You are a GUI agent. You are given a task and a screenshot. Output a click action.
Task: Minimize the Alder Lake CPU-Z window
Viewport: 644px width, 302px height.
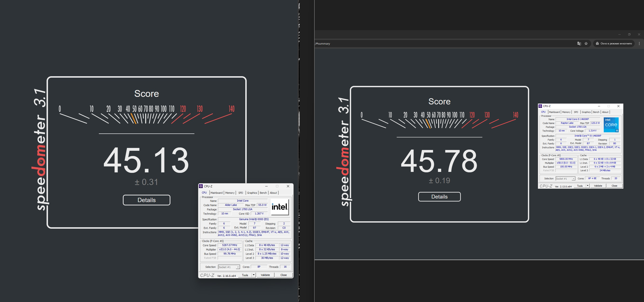coord(266,186)
